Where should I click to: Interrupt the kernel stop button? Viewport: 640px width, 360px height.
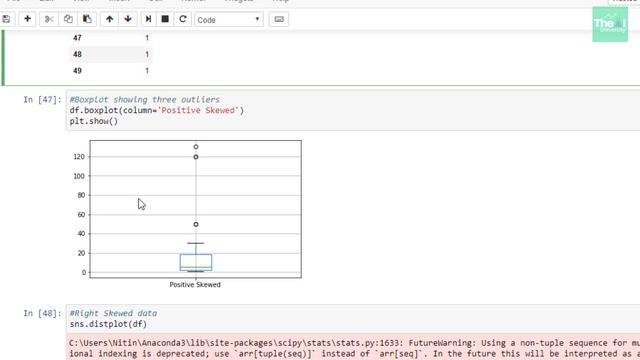pyautogui.click(x=165, y=19)
